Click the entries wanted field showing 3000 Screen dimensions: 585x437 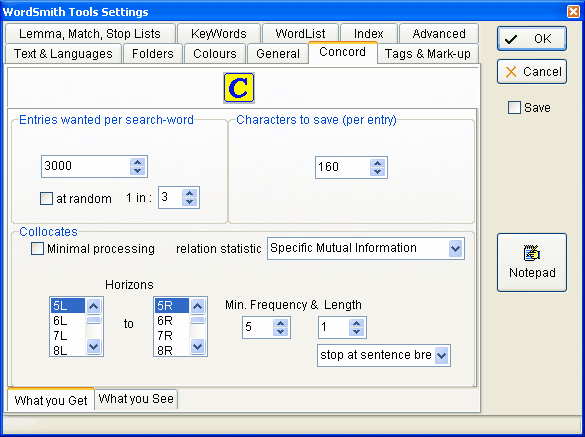tap(85, 166)
